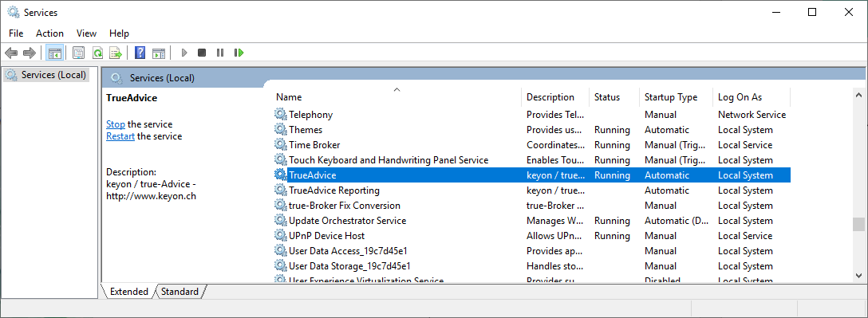Click gear icon next to User Data Storage

(281, 266)
